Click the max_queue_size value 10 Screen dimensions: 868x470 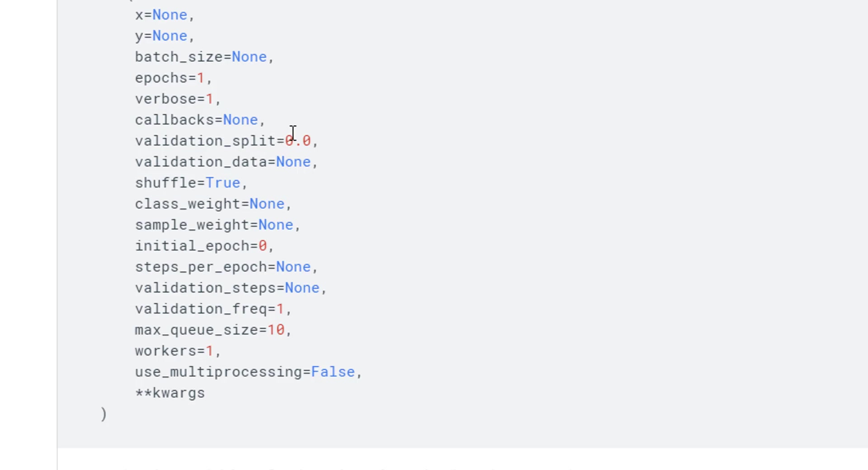[x=276, y=330]
